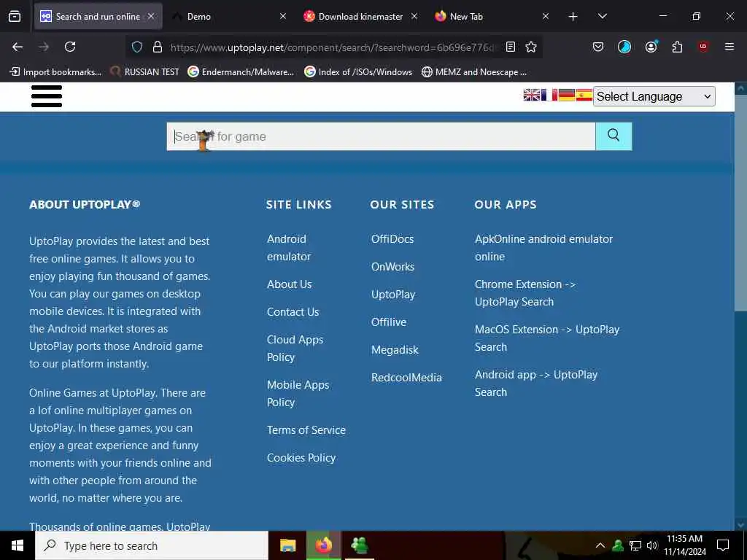Viewport: 747px width, 560px height.
Task: Open the Firefox account icon
Action: pyautogui.click(x=651, y=47)
